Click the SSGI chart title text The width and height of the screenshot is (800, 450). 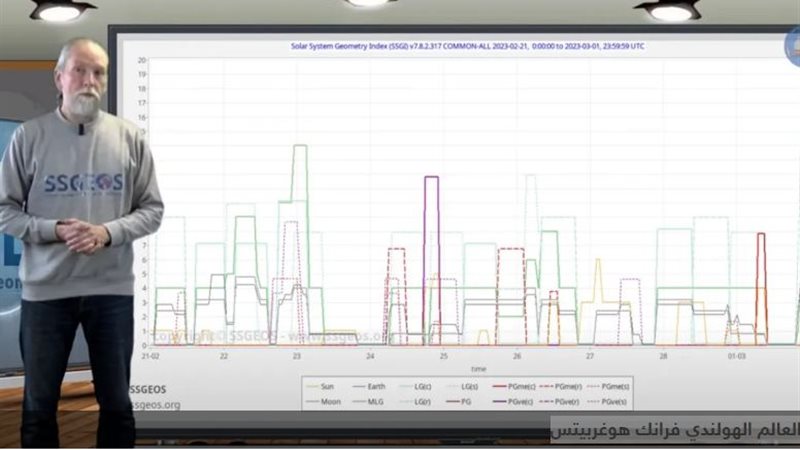(467, 46)
